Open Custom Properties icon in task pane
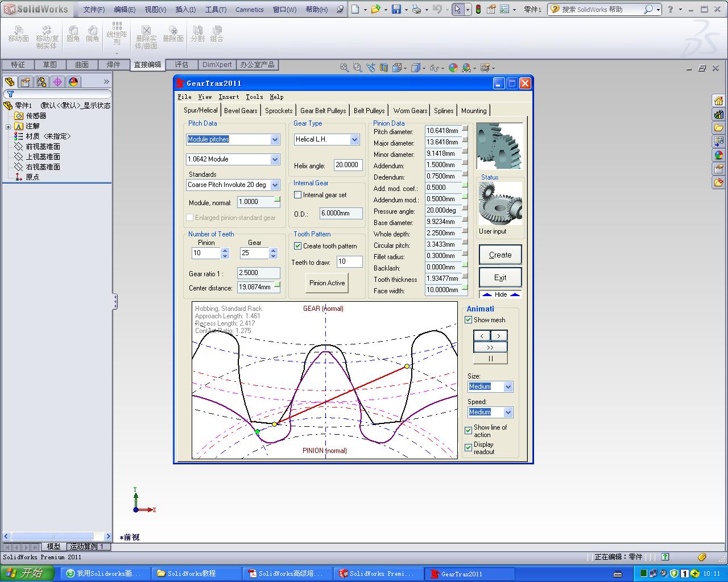 pyautogui.click(x=719, y=169)
